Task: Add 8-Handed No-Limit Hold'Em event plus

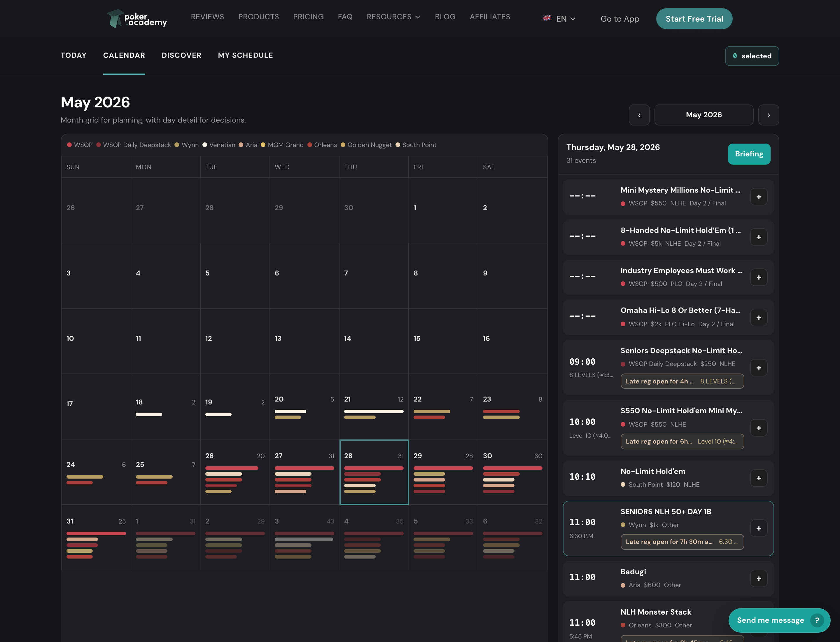Action: [x=759, y=237]
